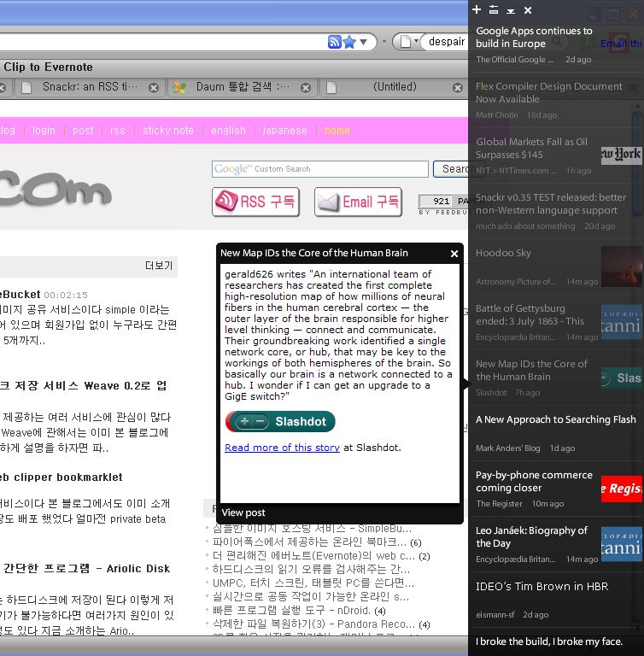Open 'Battle of Gettysburg ended' ticker item
This screenshot has height=656, width=644.
tap(530, 314)
